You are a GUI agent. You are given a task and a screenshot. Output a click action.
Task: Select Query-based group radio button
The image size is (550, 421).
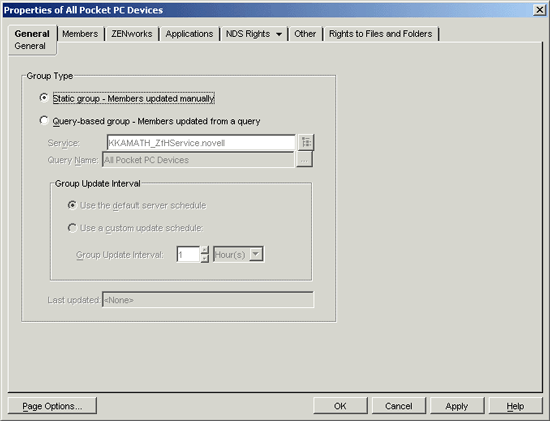[x=44, y=121]
